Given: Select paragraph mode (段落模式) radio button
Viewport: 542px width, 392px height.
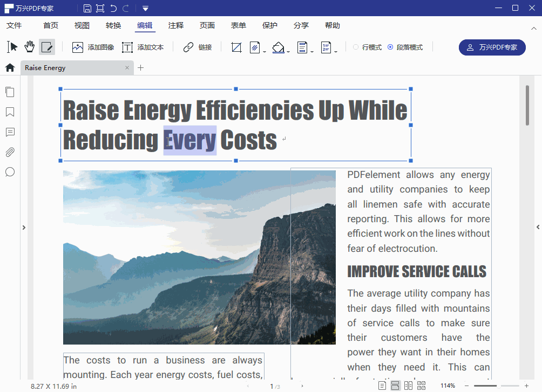Looking at the screenshot, I should [390, 47].
